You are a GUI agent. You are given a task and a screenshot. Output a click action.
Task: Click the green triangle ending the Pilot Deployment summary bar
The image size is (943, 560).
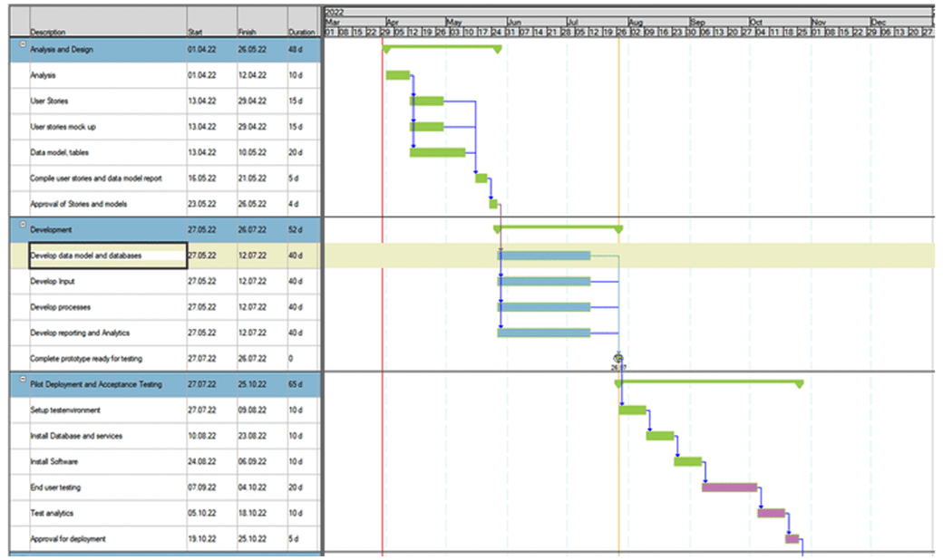[798, 383]
